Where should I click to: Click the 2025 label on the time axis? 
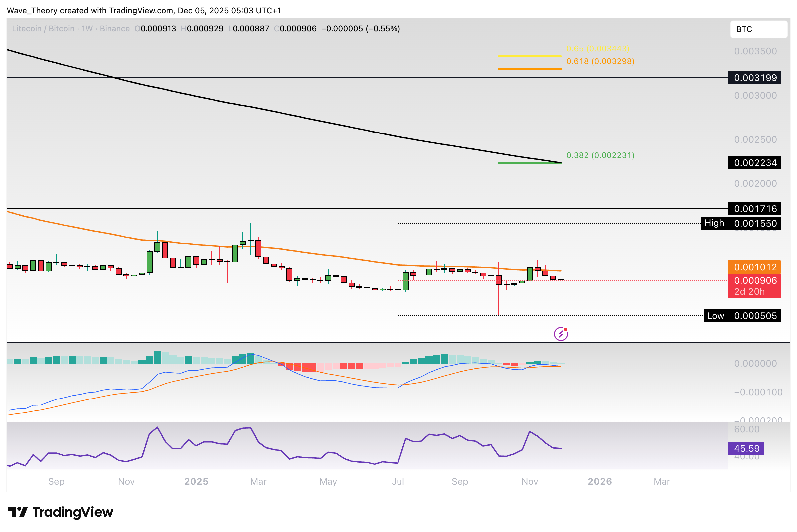[196, 481]
